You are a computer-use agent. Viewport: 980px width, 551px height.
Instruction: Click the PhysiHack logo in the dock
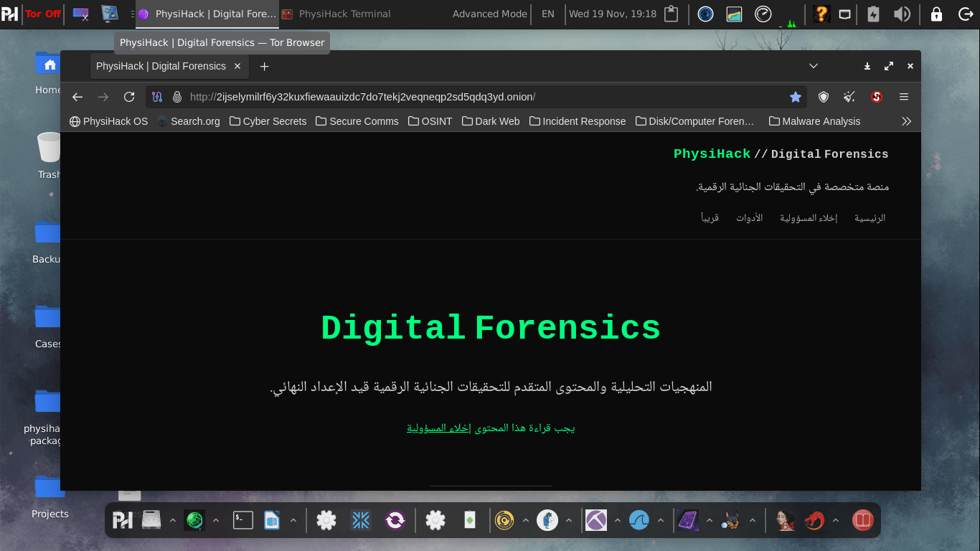pyautogui.click(x=122, y=519)
